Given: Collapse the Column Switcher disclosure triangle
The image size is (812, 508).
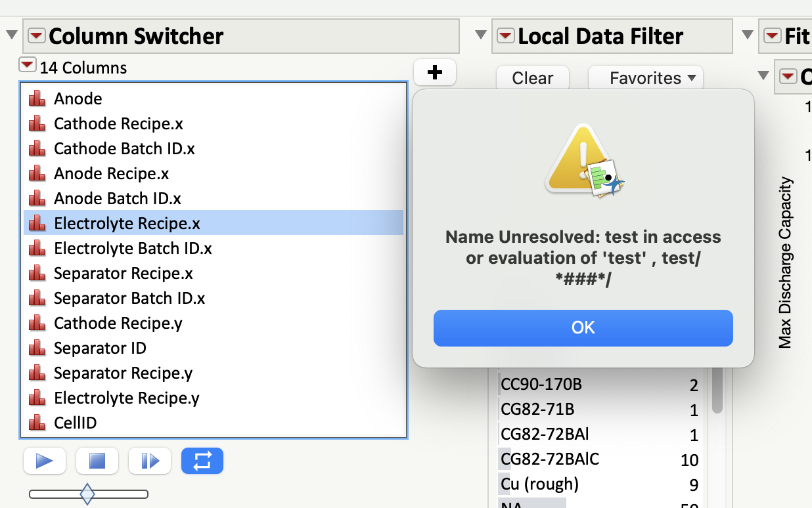Looking at the screenshot, I should point(11,35).
